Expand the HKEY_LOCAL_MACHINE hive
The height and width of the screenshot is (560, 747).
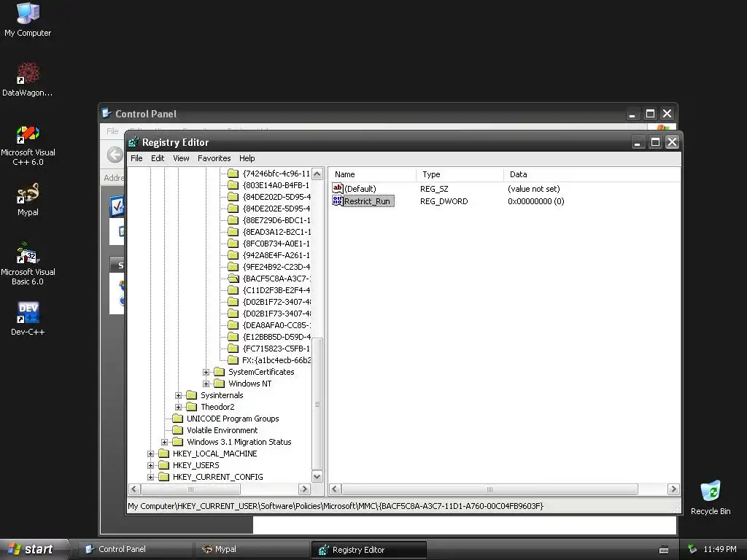click(x=150, y=454)
